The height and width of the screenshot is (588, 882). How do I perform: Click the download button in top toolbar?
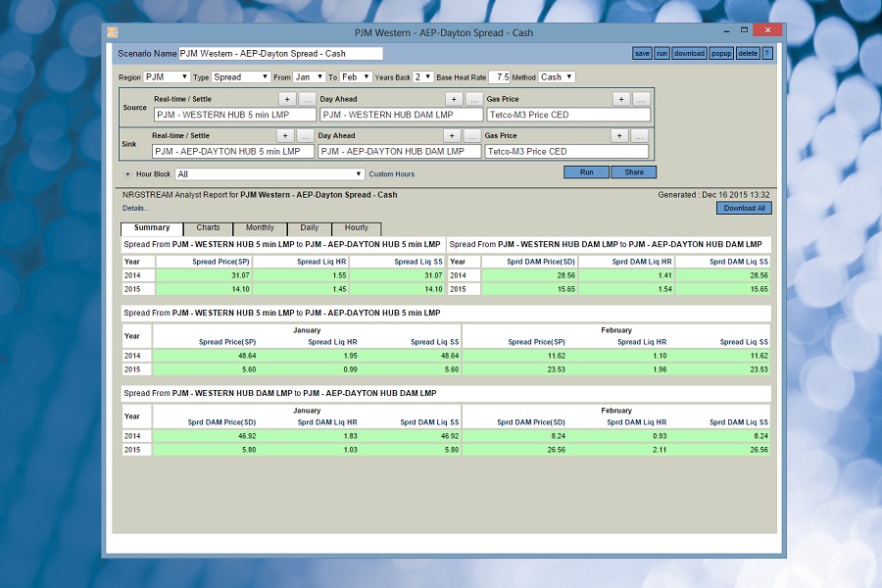689,54
